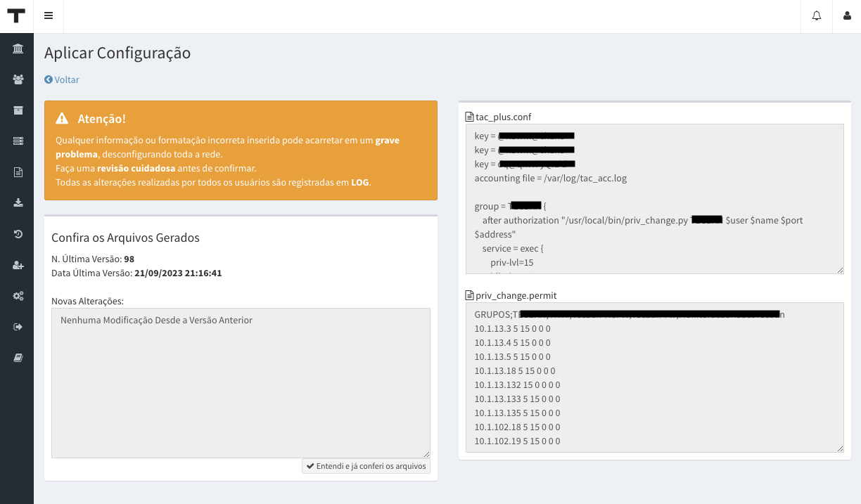
Task: Click the Novas Alterações text box
Action: tap(241, 383)
